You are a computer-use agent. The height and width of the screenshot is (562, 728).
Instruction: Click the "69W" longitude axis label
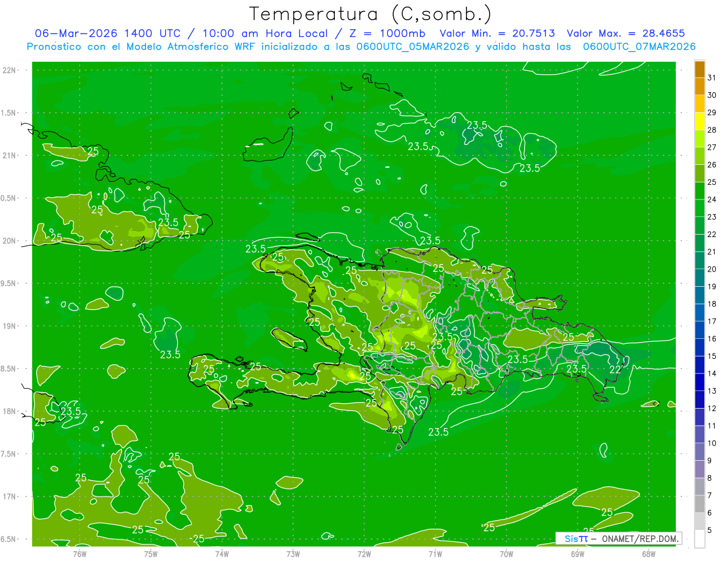coord(578,554)
